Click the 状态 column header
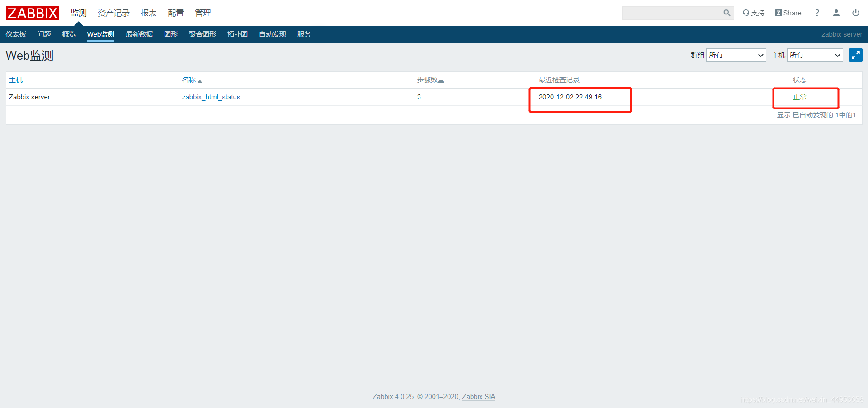868x408 pixels. click(800, 80)
